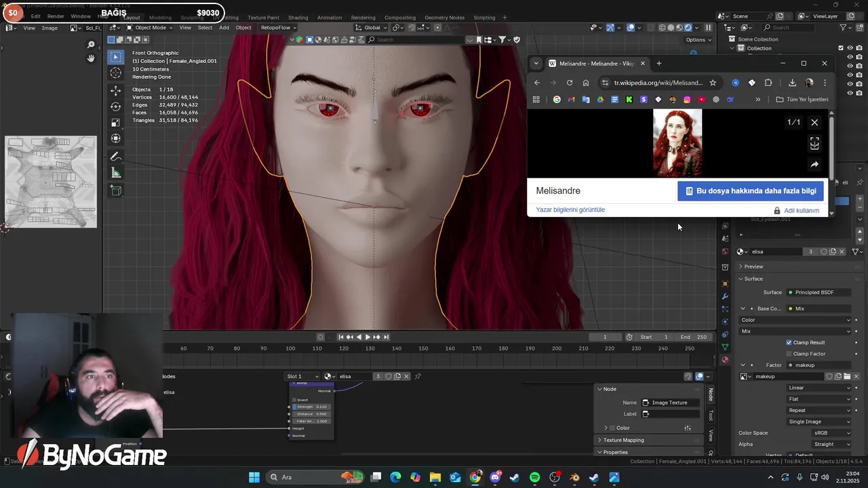The image size is (868, 488).
Task: Open the Shading workspace tab
Action: [298, 17]
